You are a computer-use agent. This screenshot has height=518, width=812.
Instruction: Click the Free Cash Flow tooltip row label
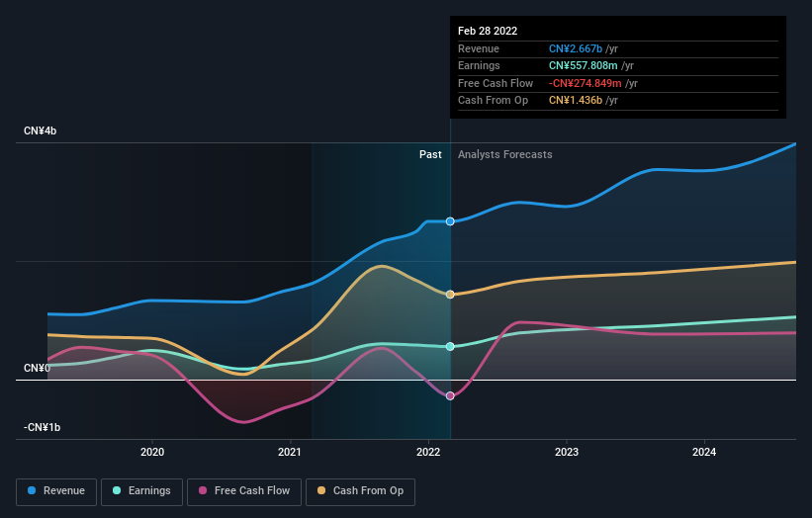[496, 83]
